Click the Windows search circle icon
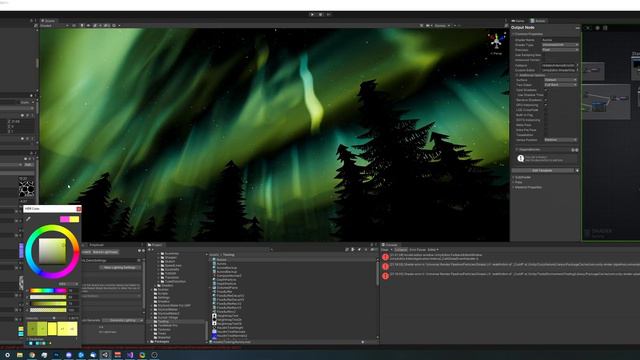This screenshot has width=640, height=360. tap(7, 355)
